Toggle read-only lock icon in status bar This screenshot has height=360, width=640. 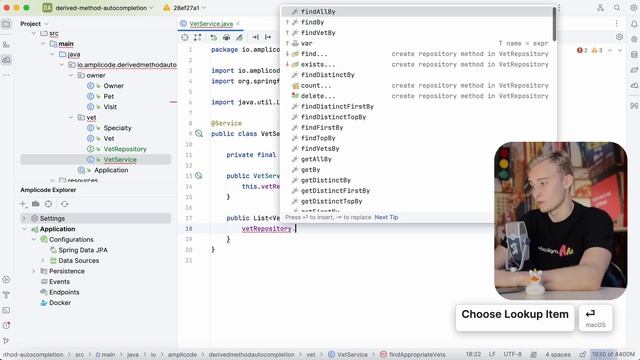[x=583, y=354]
